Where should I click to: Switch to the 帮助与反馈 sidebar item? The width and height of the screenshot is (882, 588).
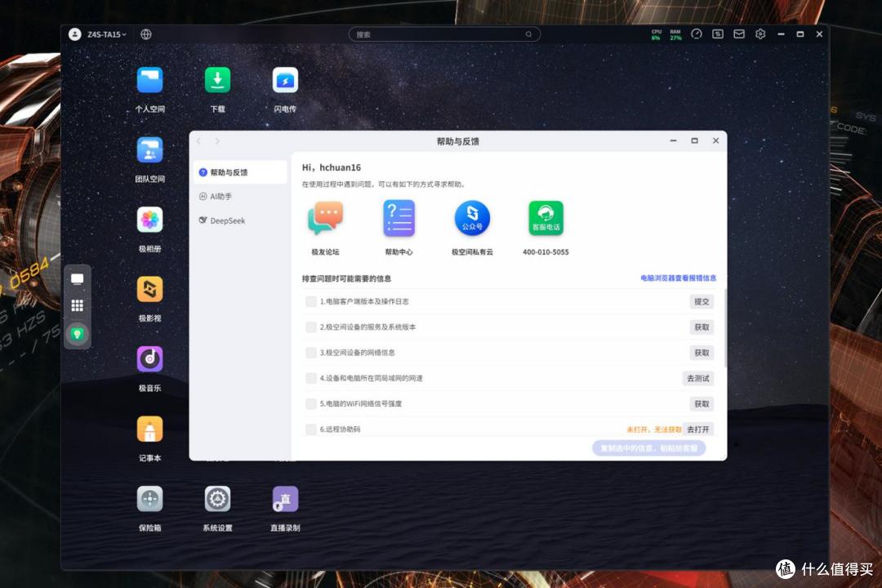click(240, 172)
